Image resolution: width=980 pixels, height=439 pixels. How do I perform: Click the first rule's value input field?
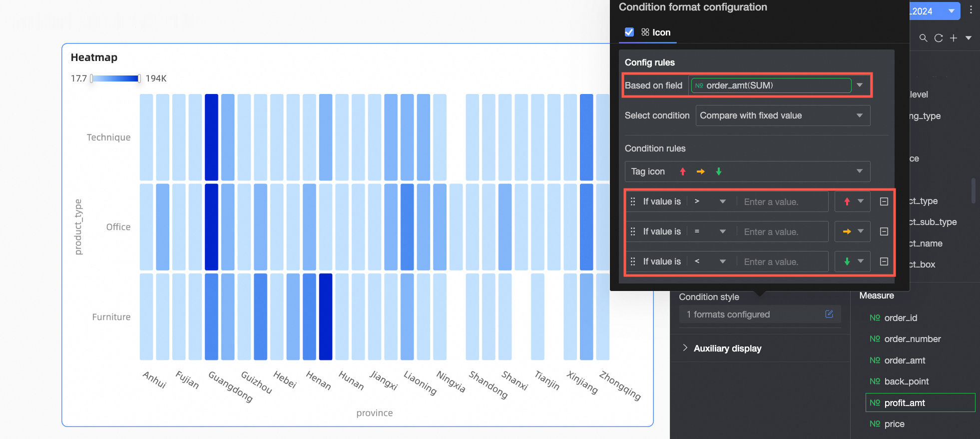[x=782, y=201]
